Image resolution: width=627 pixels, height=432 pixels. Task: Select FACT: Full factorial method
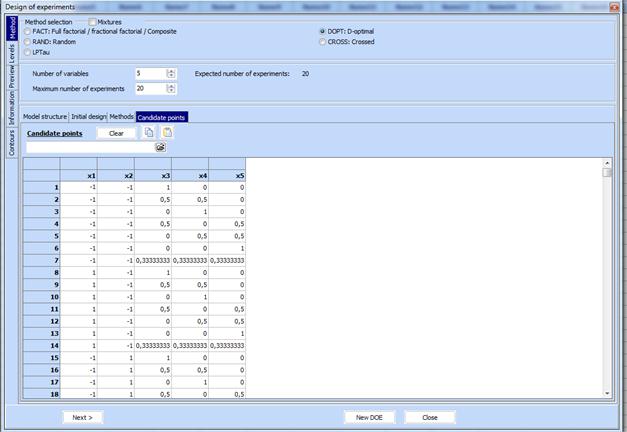tap(27, 31)
